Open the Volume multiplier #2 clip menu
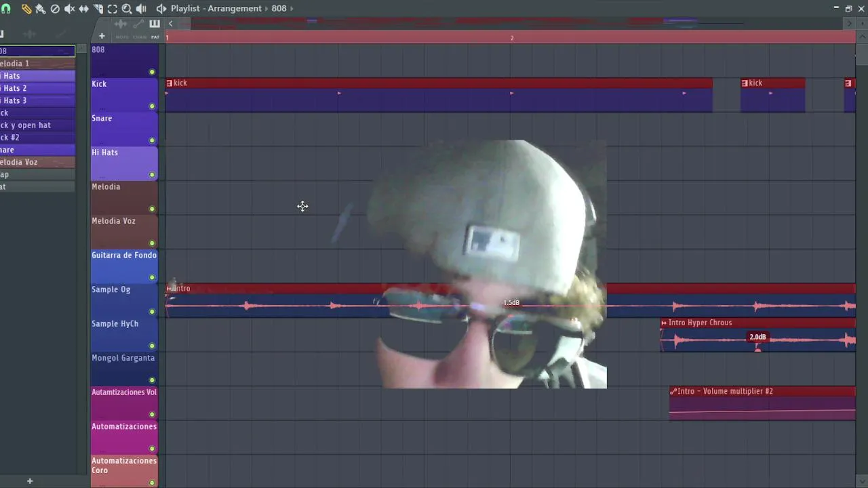Image resolution: width=868 pixels, height=488 pixels. click(673, 391)
